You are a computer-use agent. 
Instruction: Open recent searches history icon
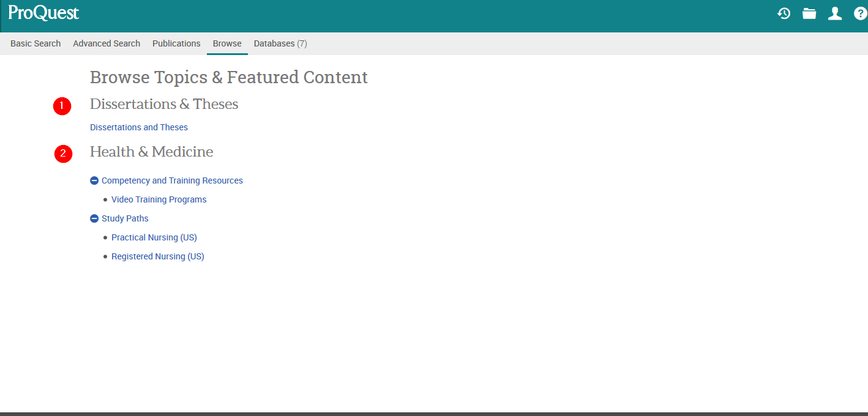click(784, 13)
